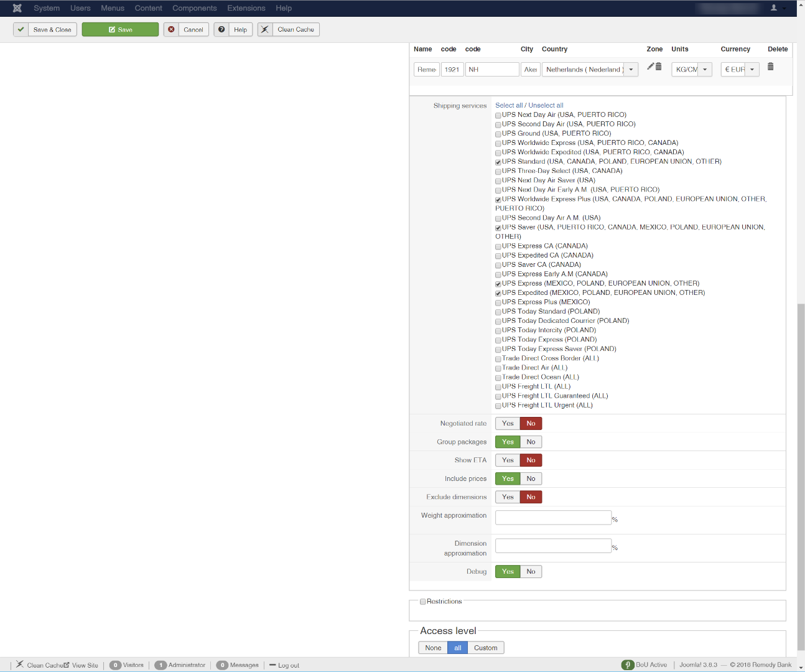Select None for Access level
The width and height of the screenshot is (805, 672).
433,648
